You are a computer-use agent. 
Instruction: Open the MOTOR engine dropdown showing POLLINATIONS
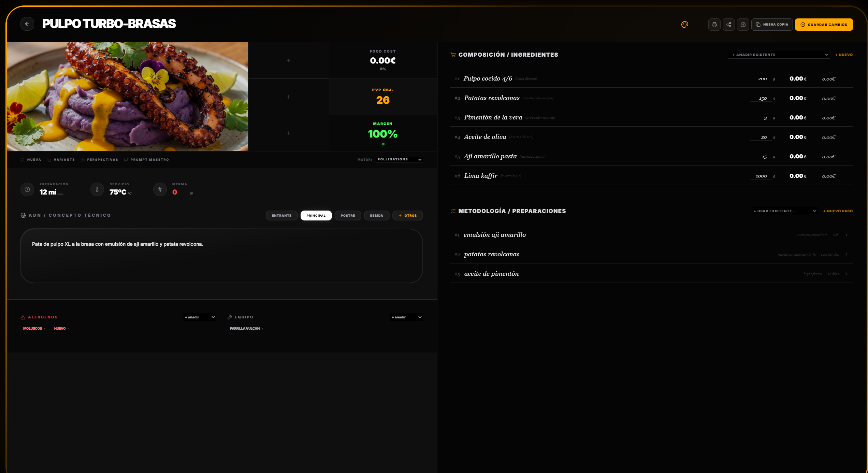click(x=399, y=159)
